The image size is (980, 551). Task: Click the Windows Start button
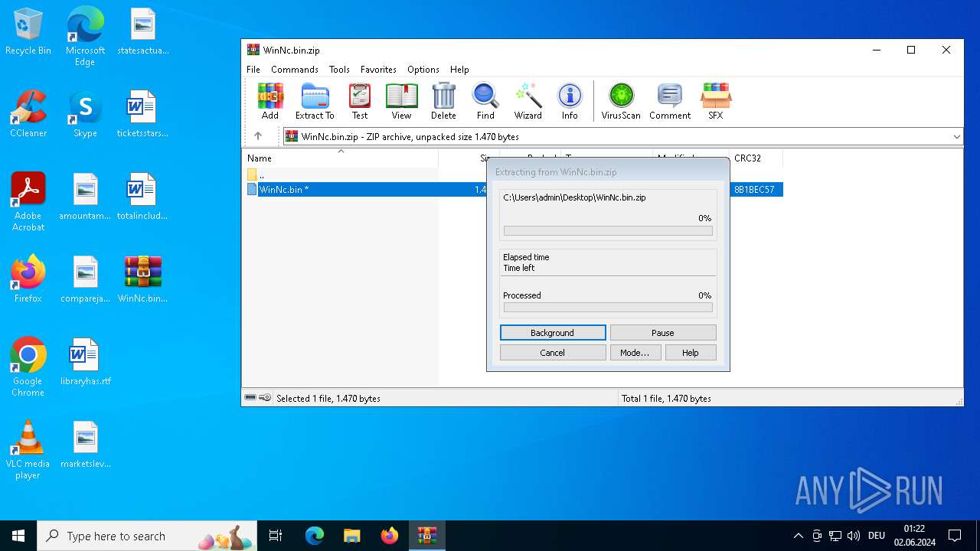tap(18, 536)
